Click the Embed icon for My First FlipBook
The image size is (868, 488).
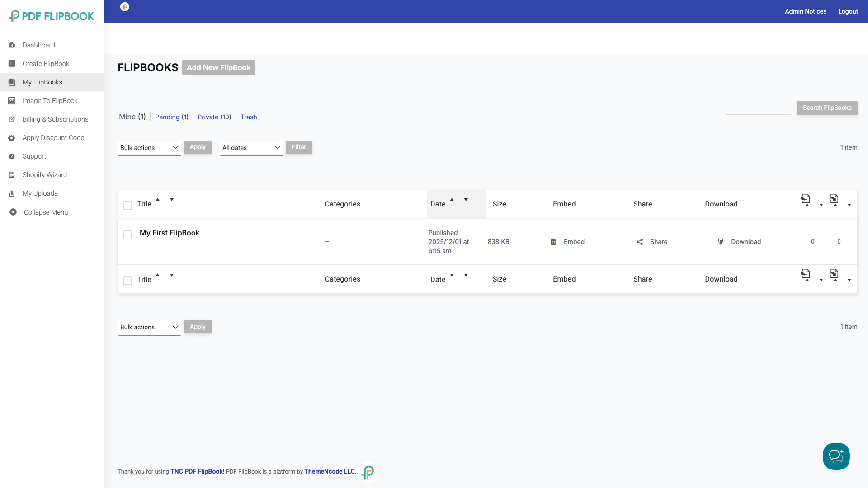click(553, 242)
